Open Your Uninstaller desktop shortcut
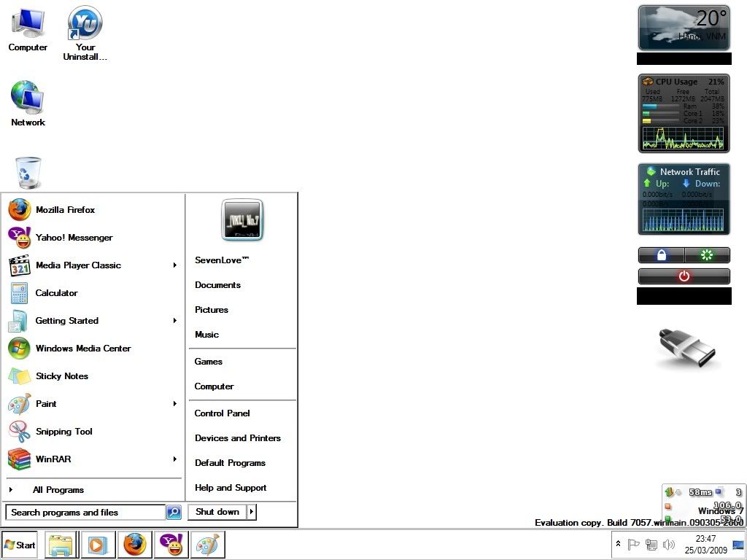This screenshot has width=747, height=560. pyautogui.click(x=85, y=34)
